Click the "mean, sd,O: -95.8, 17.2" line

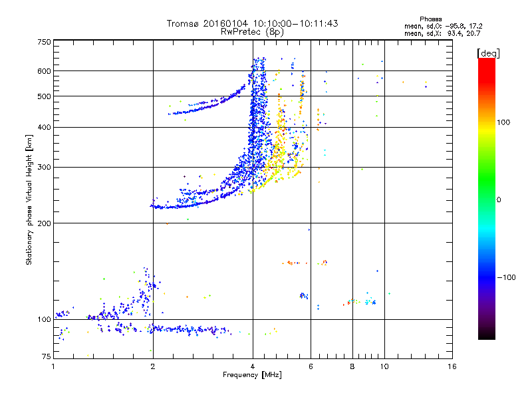click(x=443, y=26)
